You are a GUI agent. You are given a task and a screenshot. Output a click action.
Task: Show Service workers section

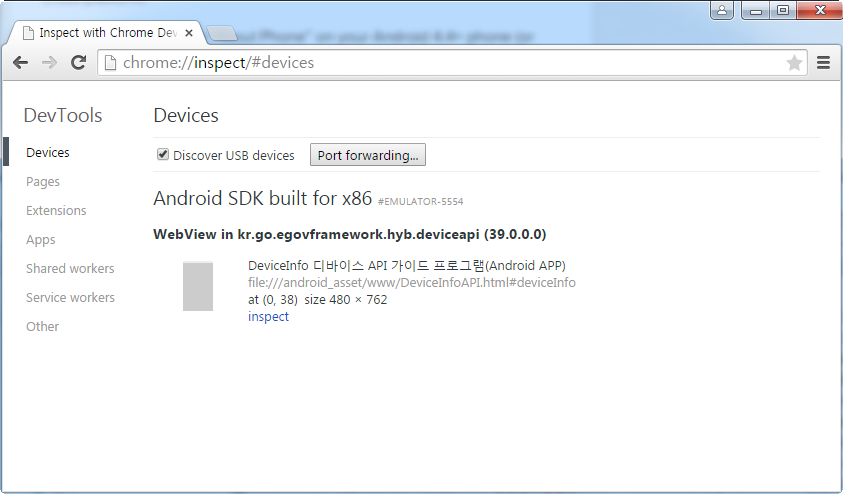70,297
